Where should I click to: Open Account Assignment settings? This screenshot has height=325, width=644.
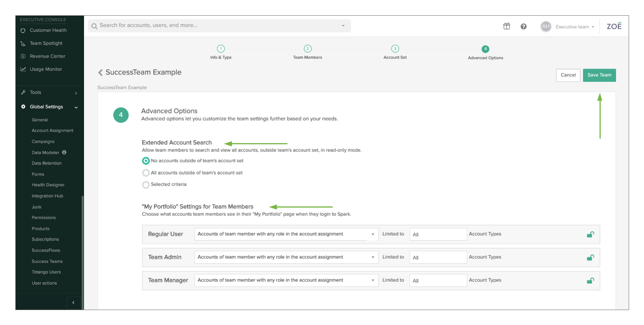point(53,131)
